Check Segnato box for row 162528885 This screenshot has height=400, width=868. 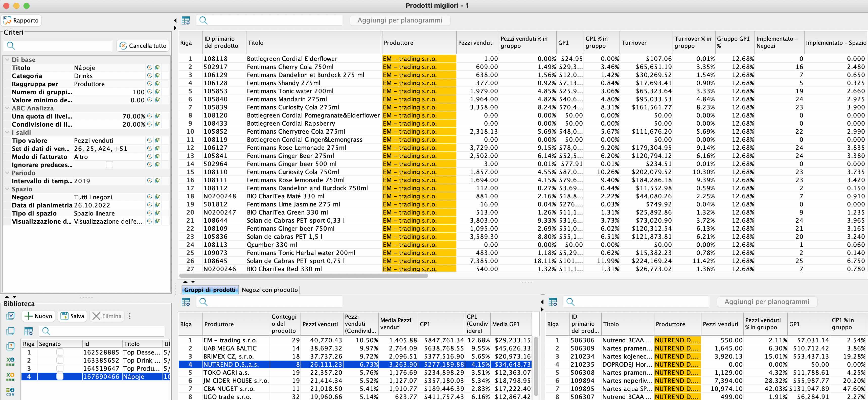[60, 352]
